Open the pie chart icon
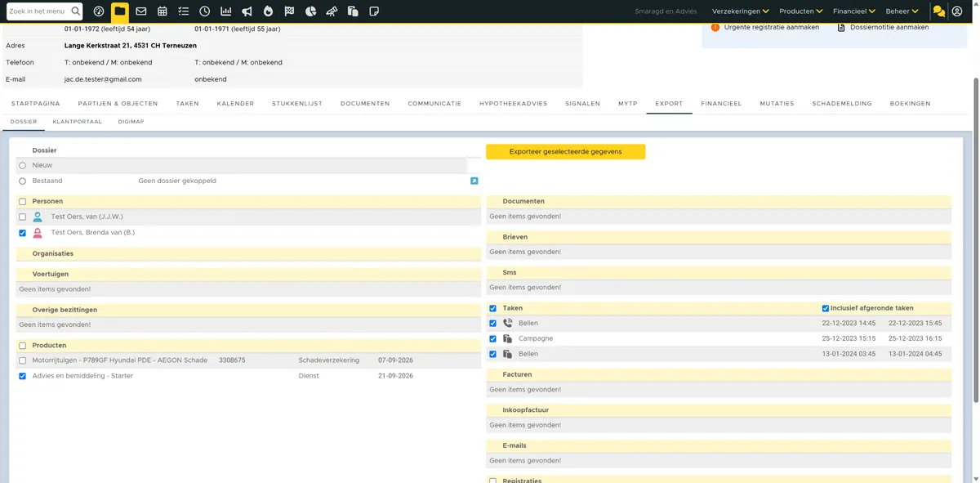980x483 pixels. pos(310,11)
